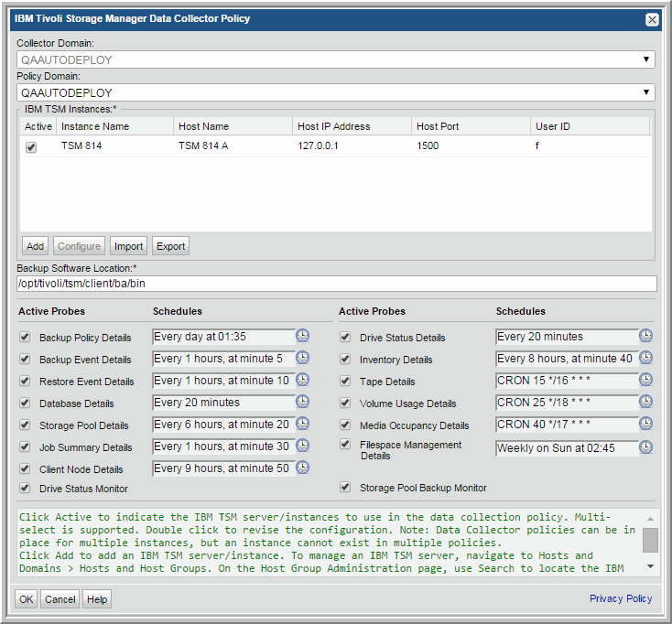Open the Privacy Policy link
This screenshot has height=624, width=672.
[x=621, y=598]
